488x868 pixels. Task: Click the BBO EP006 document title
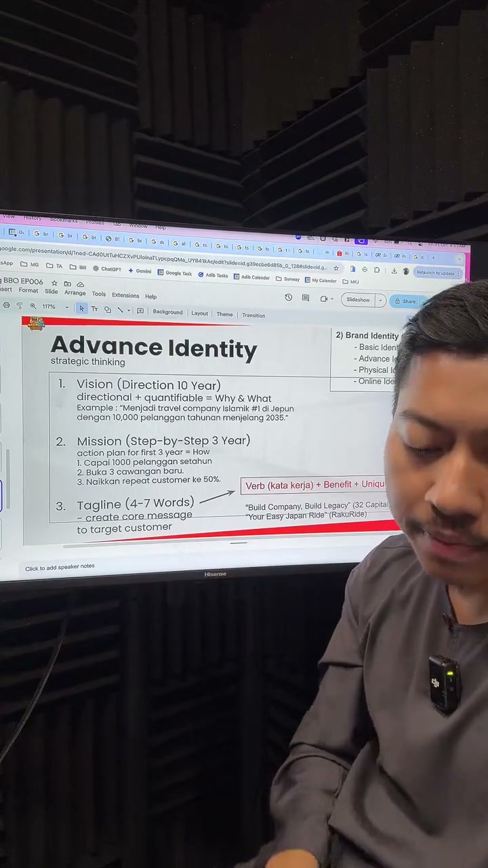[x=22, y=281]
